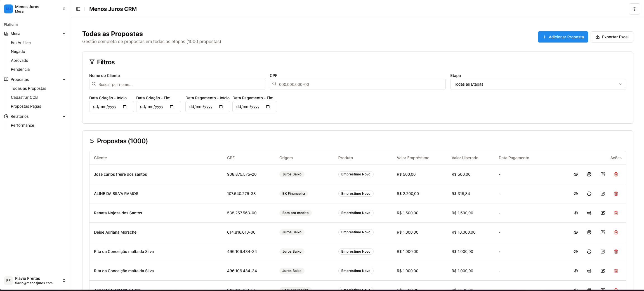The image size is (644, 291).
Task: Click Empréstimo Novo badge in Jose carlos row
Action: 356,174
